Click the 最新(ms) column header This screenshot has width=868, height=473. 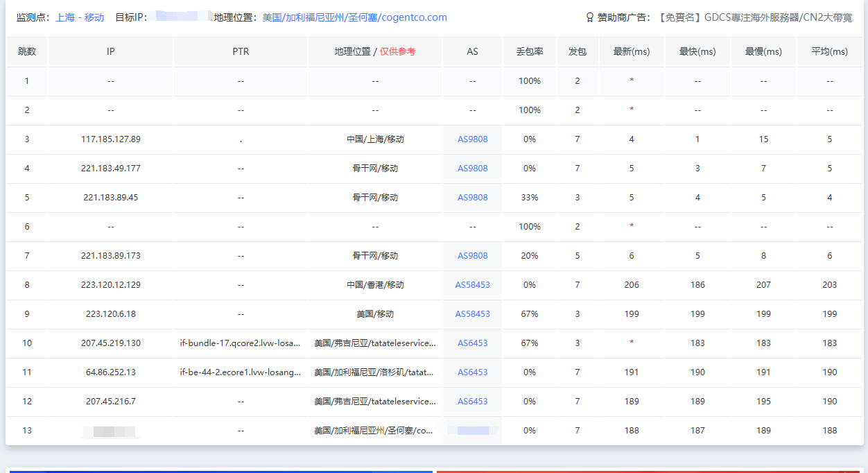pos(631,52)
